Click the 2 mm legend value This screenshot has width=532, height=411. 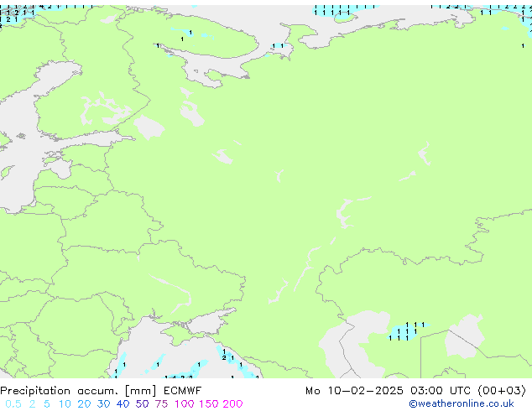click(x=32, y=404)
